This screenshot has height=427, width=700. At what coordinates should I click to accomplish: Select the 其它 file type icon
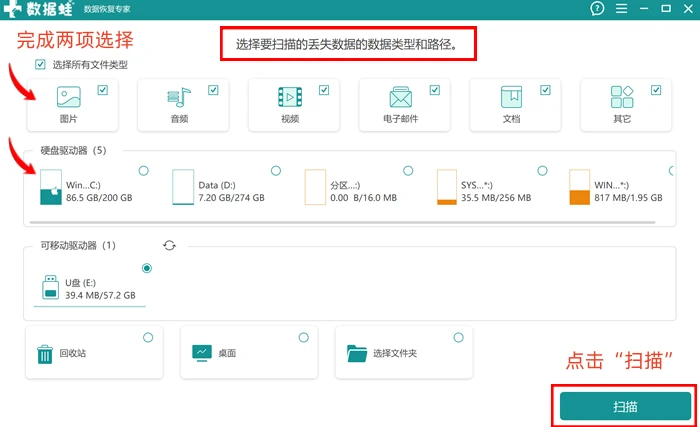click(622, 97)
